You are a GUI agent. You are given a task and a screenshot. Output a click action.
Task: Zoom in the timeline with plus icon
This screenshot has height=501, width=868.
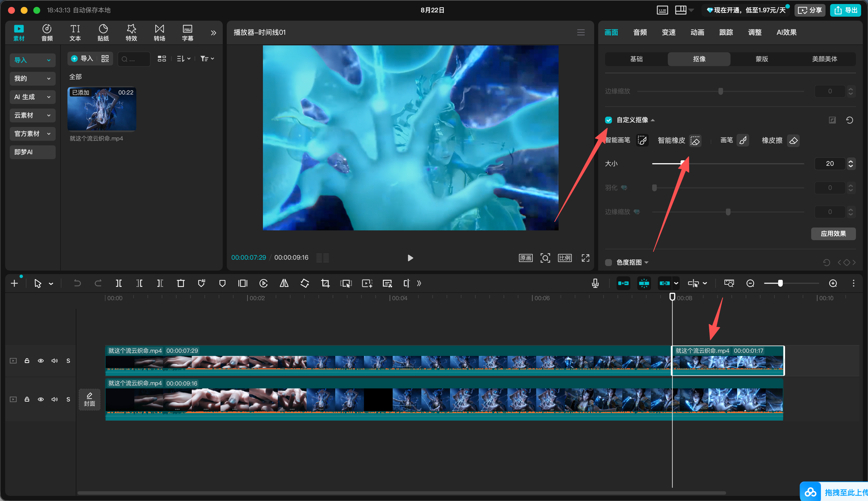[x=833, y=283]
